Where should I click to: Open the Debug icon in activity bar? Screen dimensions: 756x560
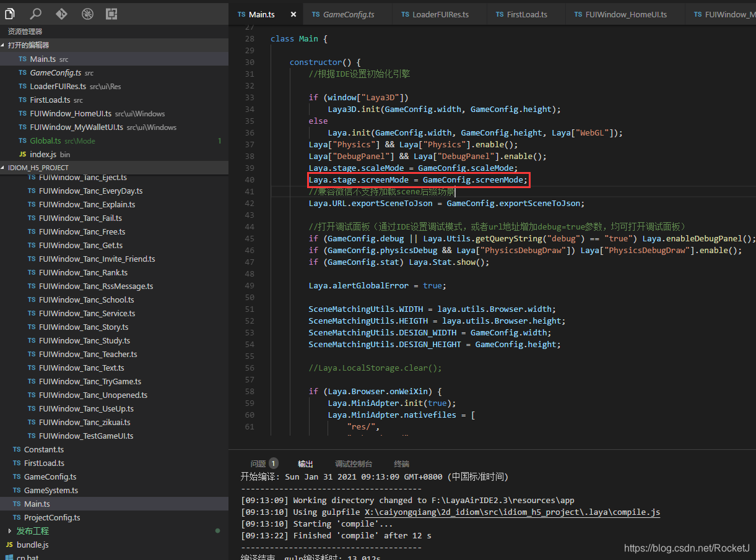coord(87,13)
